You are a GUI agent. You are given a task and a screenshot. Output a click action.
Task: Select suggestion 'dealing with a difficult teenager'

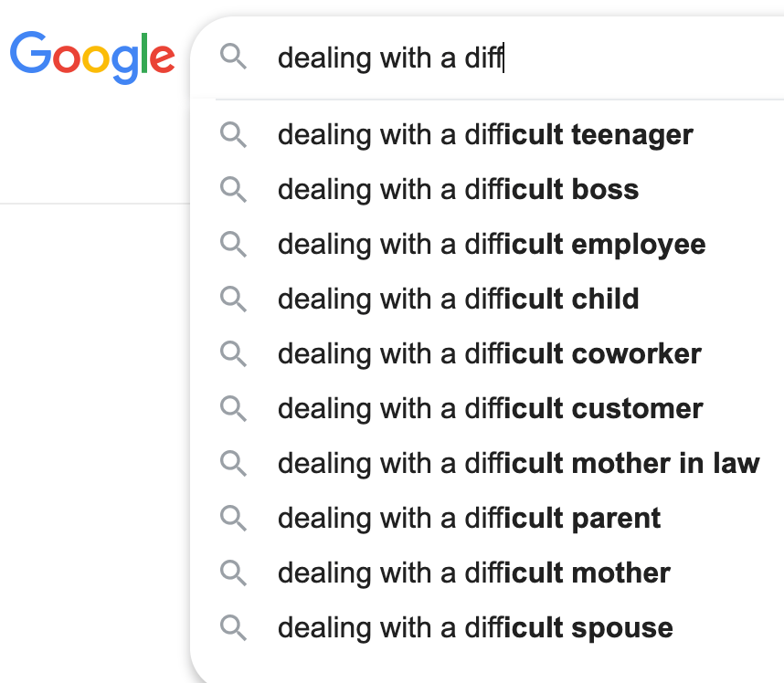[x=485, y=135]
